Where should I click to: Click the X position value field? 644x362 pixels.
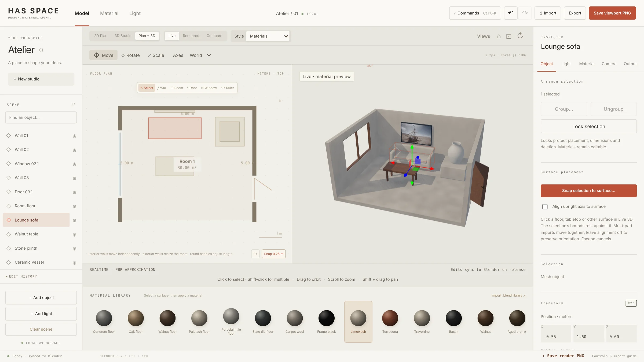pos(556,337)
